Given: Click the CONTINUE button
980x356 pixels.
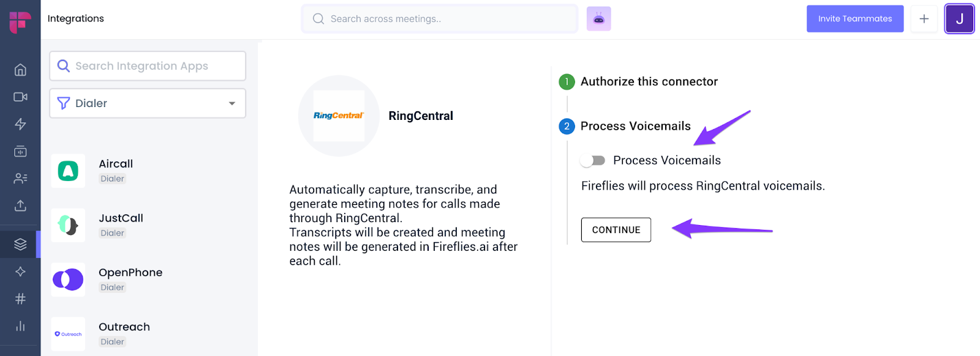Looking at the screenshot, I should [616, 229].
